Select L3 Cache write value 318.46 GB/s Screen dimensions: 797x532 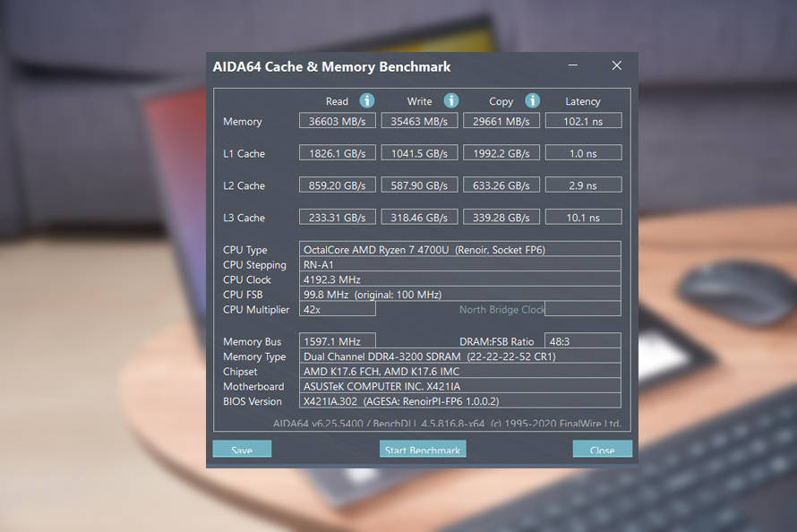coord(419,217)
